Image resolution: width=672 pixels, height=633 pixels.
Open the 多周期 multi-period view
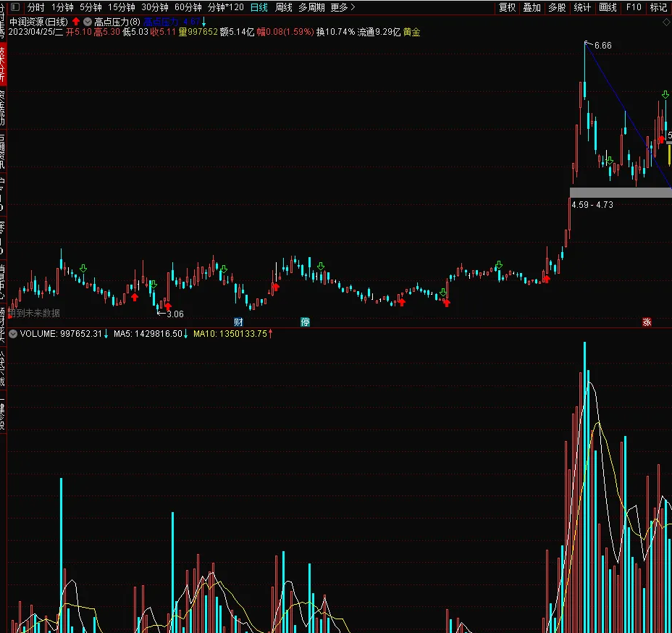point(311,7)
